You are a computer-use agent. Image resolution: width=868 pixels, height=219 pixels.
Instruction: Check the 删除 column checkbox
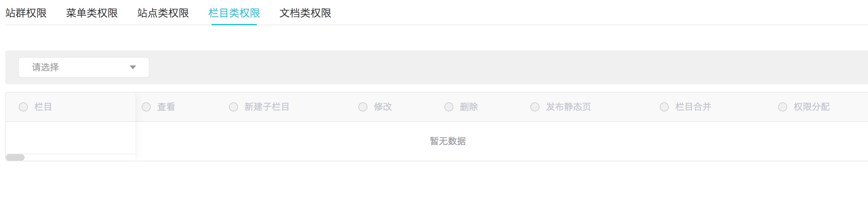click(x=449, y=107)
